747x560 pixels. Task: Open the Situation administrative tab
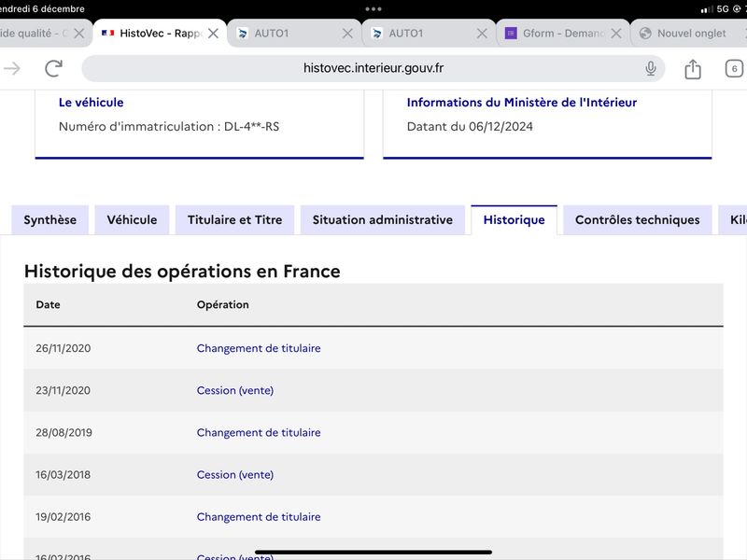[383, 220]
